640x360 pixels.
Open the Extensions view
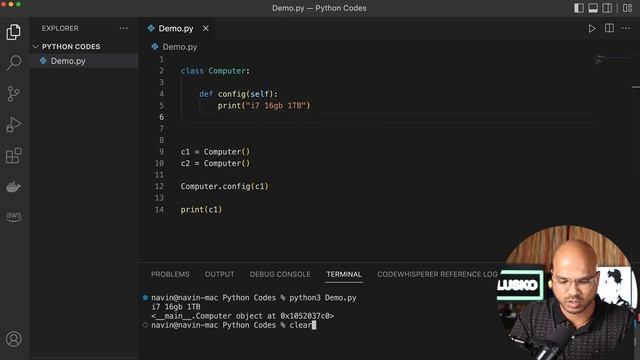13,156
